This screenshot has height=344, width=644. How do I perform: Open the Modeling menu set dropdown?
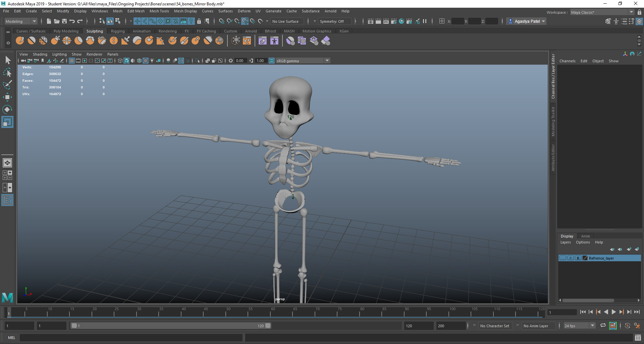click(x=34, y=21)
